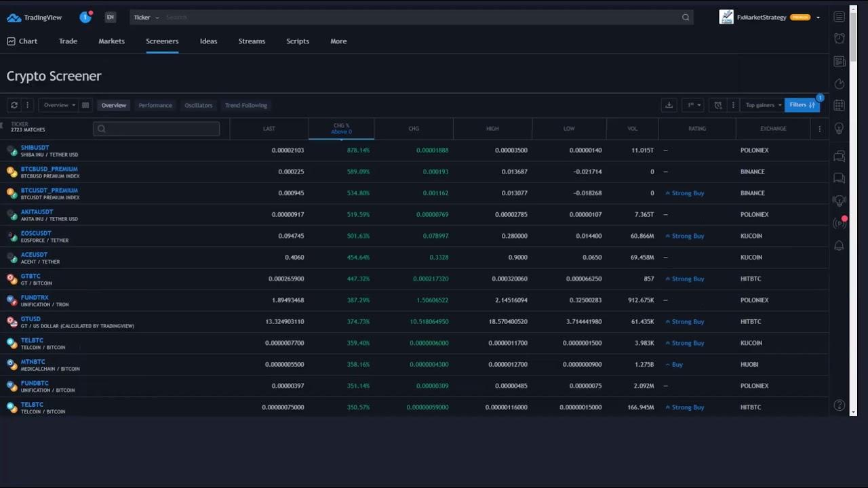Open the FUNDTRX ticker link
868x488 pixels.
pyautogui.click(x=35, y=298)
